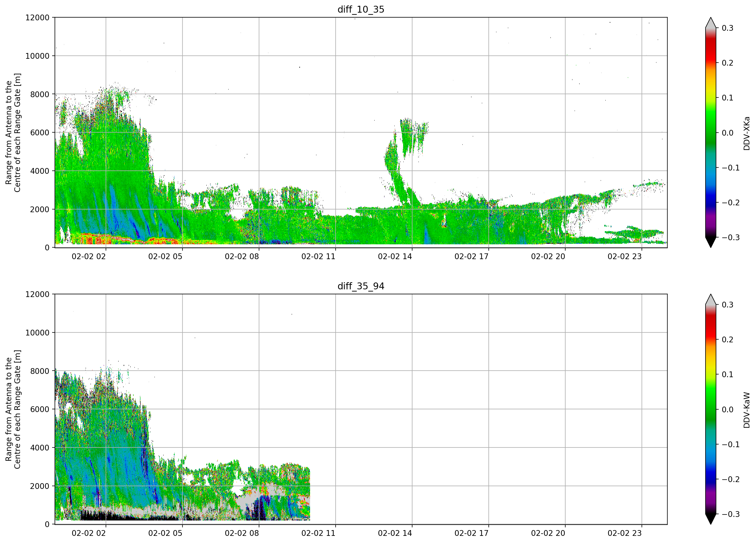Select the 02-02 05 time label under diff_35_94
The width and height of the screenshot is (756, 543).
click(165, 533)
